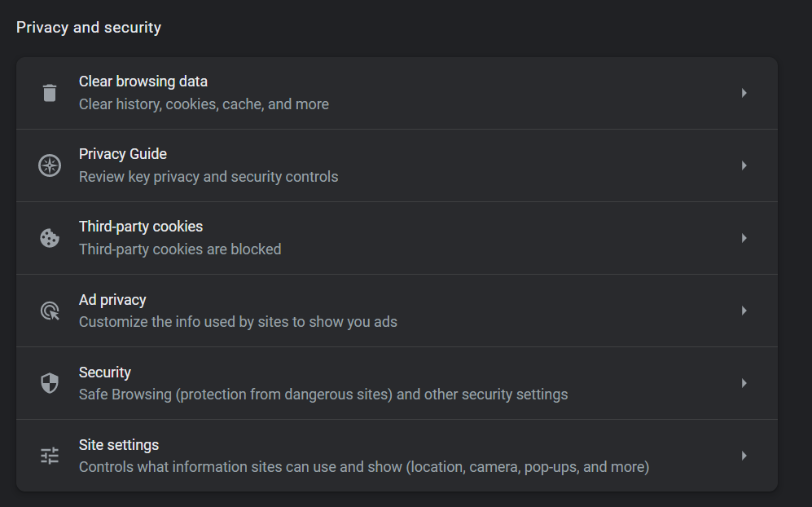The height and width of the screenshot is (507, 812).
Task: Select the Privacy Guide title
Action: (x=123, y=154)
